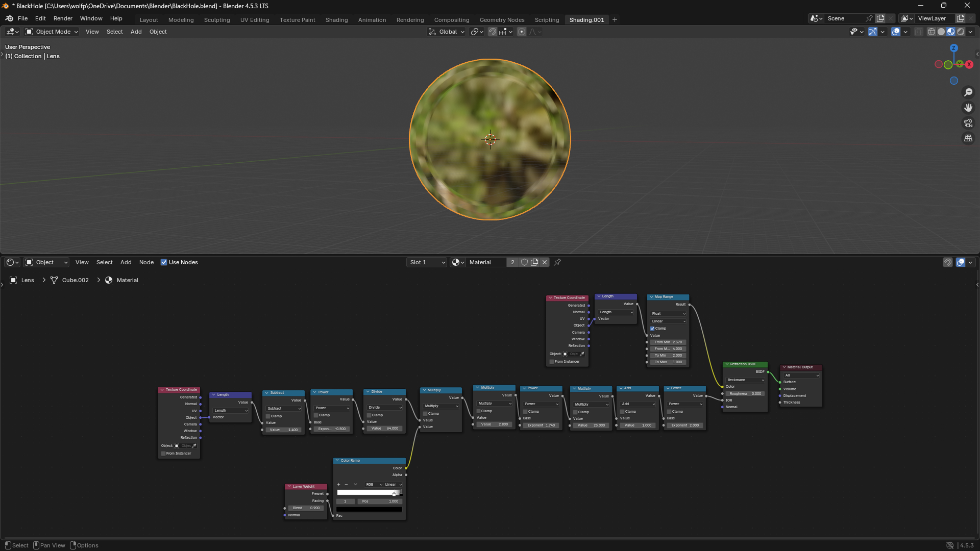Image resolution: width=980 pixels, height=551 pixels.
Task: Click the Cube.002 breadcrumb
Action: coord(75,280)
